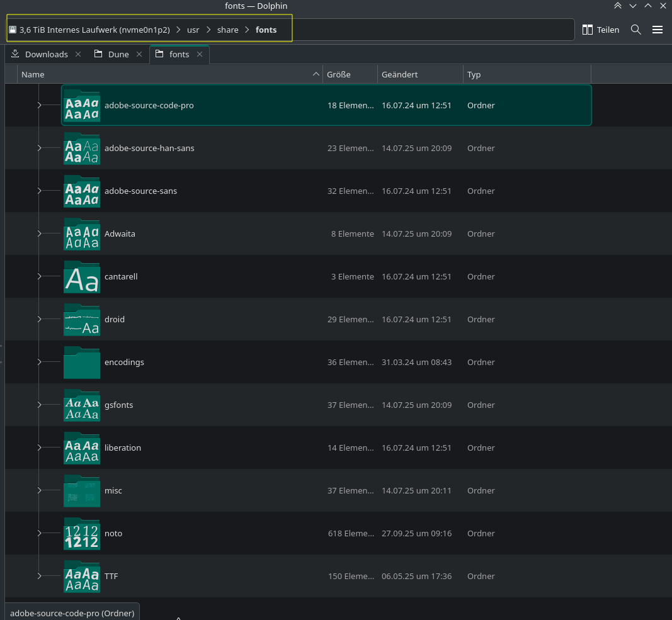The image size is (672, 620).
Task: Expand the adobe-source-sans tree node
Action: tap(40, 191)
